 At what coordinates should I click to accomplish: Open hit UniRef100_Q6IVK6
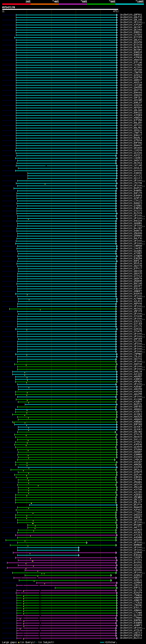(131, 30)
